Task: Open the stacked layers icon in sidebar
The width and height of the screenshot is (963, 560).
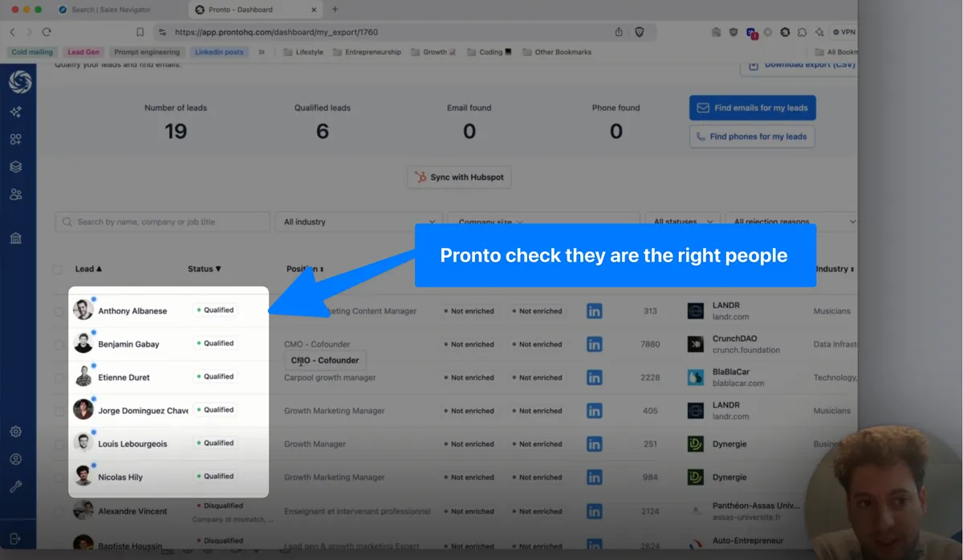Action: point(16,167)
